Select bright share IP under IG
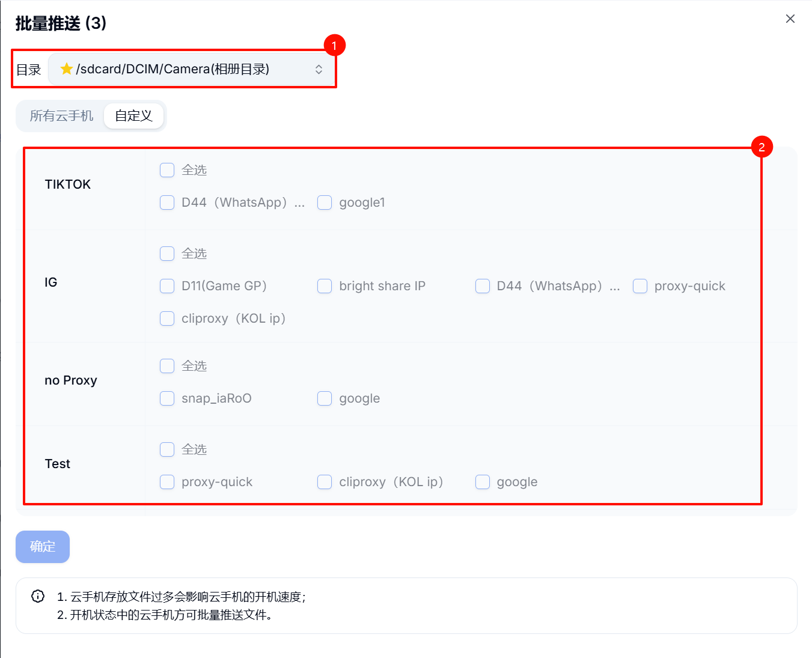 pos(325,286)
